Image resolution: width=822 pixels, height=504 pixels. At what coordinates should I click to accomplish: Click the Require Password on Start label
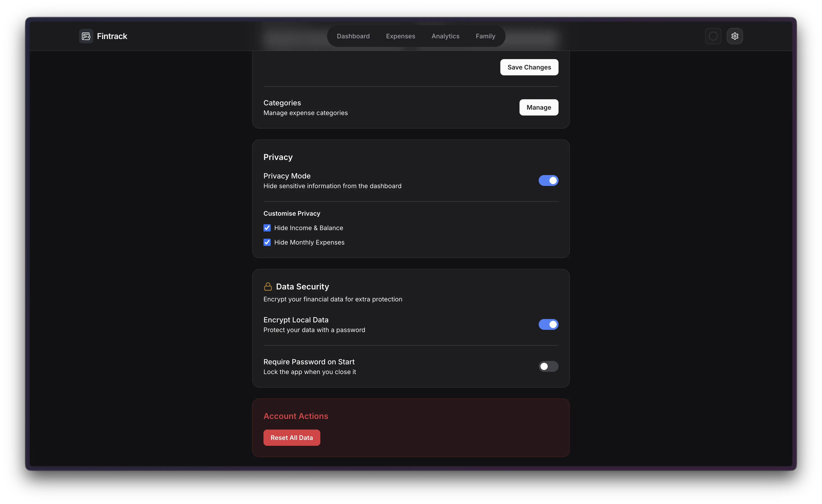click(309, 362)
